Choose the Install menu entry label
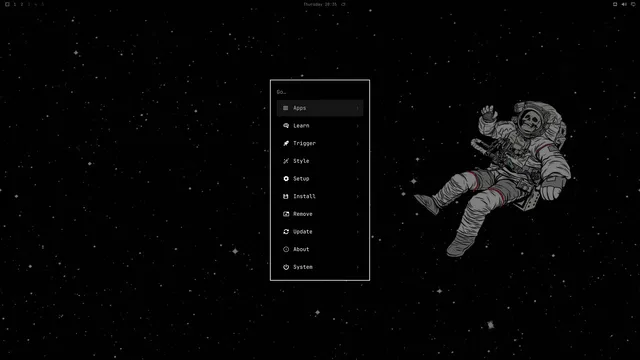Image resolution: width=640 pixels, height=360 pixels. (304, 196)
